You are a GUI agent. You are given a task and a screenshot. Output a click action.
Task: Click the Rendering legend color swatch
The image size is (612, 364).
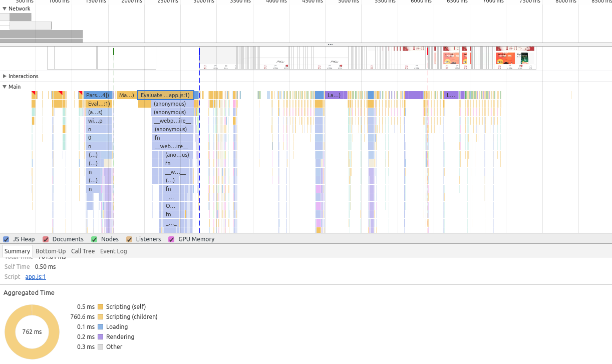click(x=100, y=337)
